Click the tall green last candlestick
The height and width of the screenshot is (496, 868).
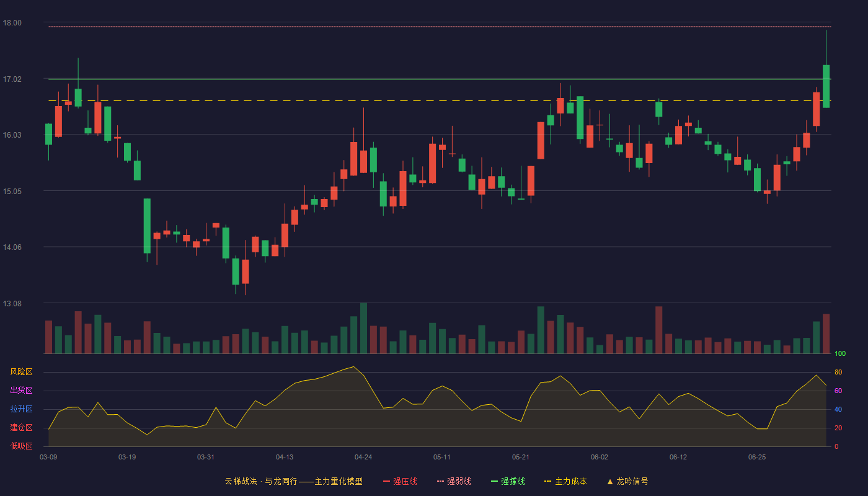(826, 86)
